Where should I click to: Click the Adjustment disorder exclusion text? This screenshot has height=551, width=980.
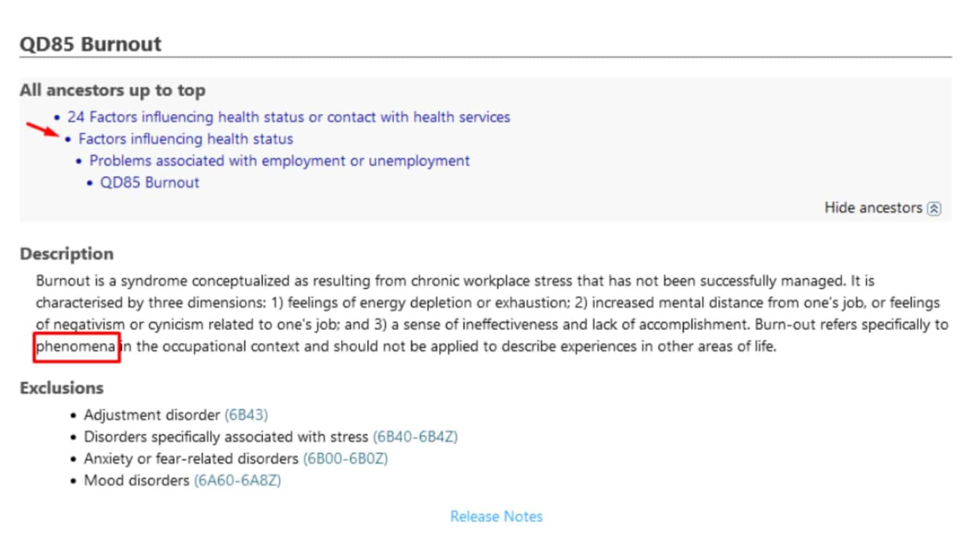[x=152, y=415]
